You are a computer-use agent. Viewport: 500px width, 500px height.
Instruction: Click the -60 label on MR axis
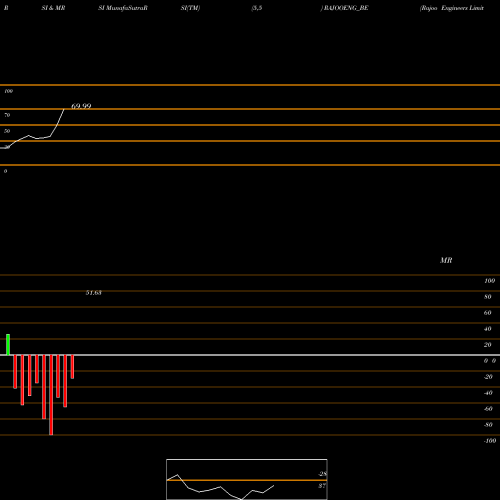[488, 409]
